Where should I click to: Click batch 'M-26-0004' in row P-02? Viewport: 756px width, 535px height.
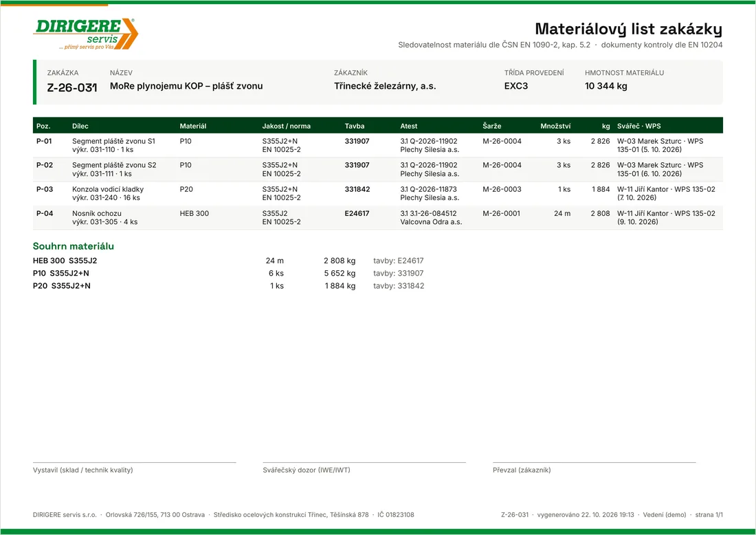[502, 165]
